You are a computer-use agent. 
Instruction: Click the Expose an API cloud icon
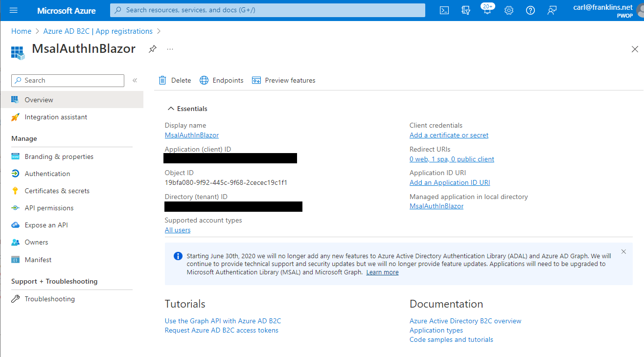click(x=15, y=225)
